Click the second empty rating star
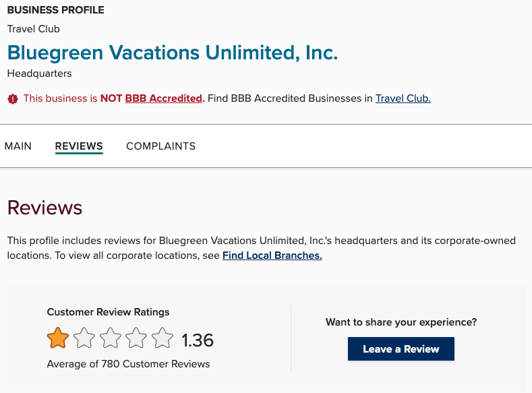 84,338
